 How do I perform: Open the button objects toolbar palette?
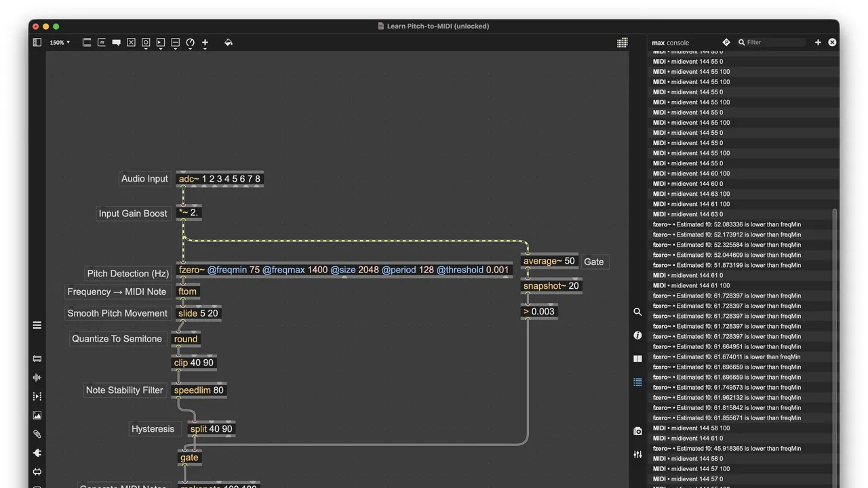[146, 43]
